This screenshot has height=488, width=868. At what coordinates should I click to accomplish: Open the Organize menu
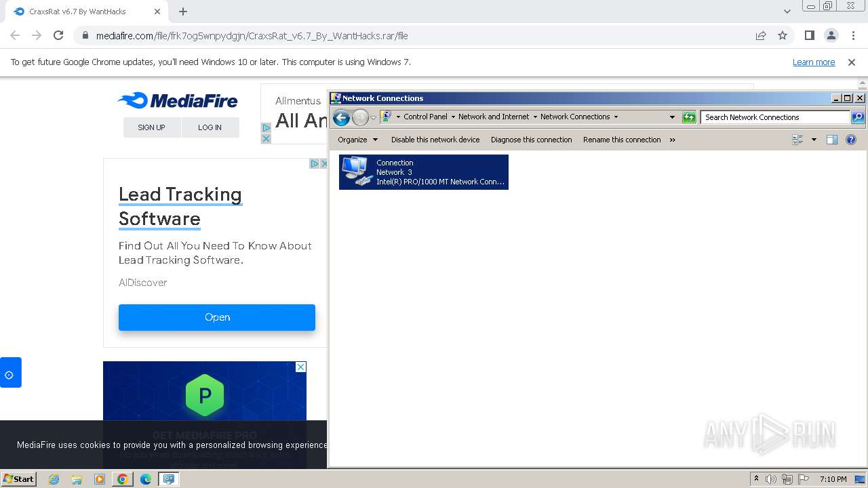point(357,140)
